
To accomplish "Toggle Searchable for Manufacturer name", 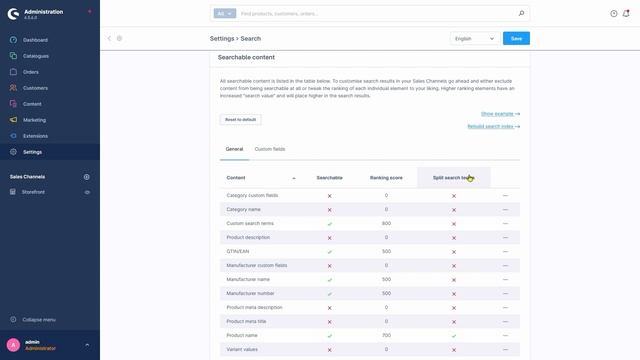I will coord(329,280).
